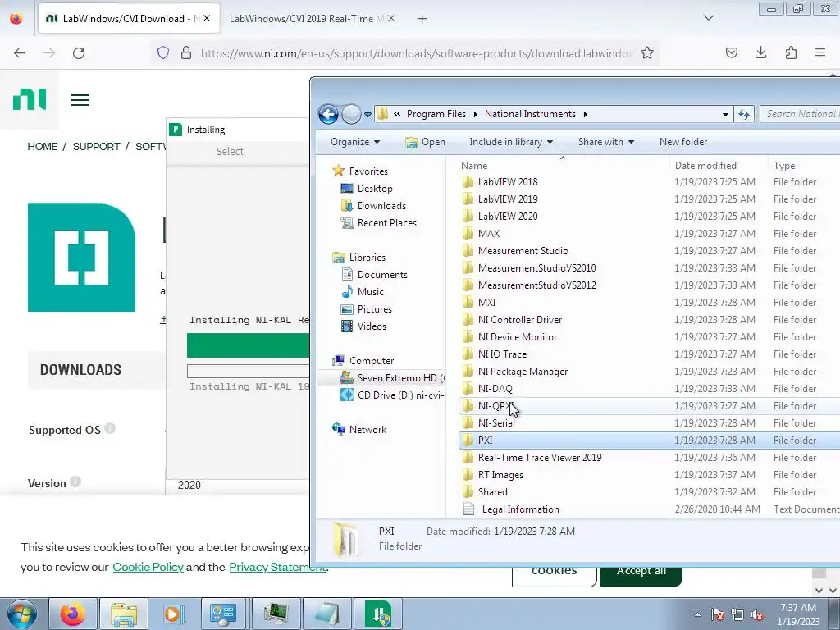The width and height of the screenshot is (840, 630).
Task: Click the Firefox back arrow button
Action: pyautogui.click(x=20, y=53)
